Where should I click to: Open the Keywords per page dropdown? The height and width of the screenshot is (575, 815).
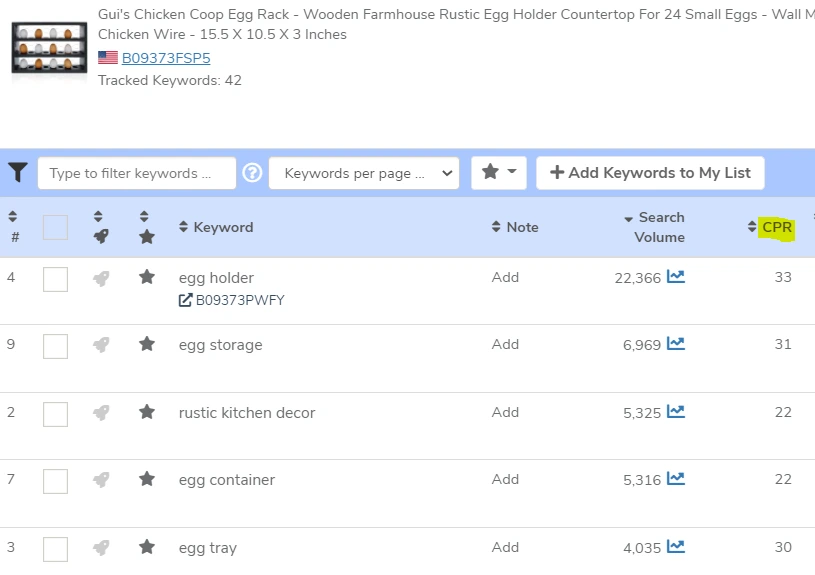(363, 173)
